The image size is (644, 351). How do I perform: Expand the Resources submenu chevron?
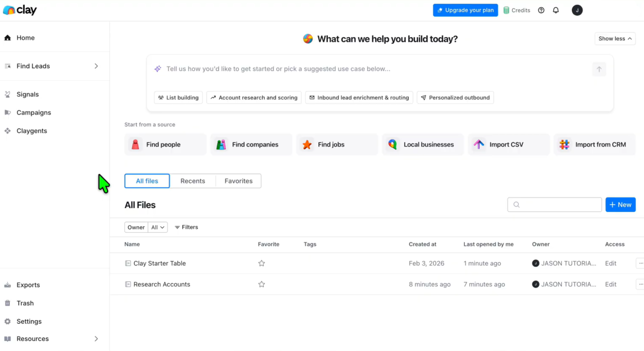click(96, 339)
